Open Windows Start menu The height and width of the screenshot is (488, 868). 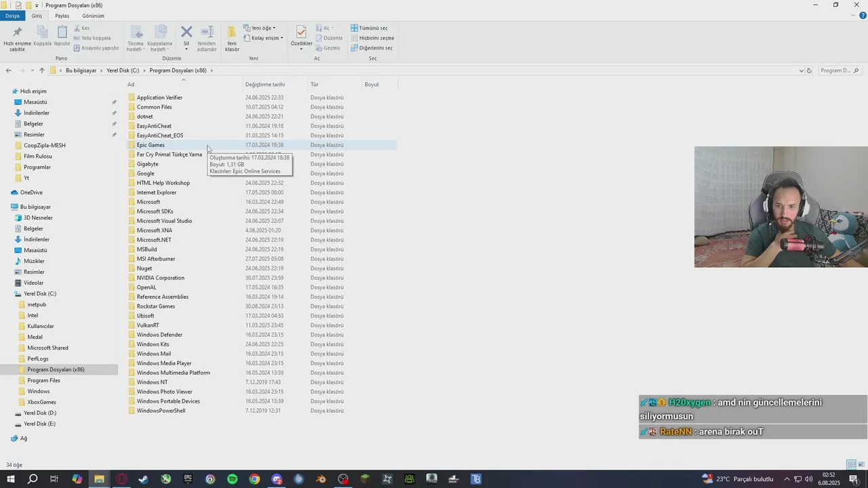pyautogui.click(x=10, y=479)
